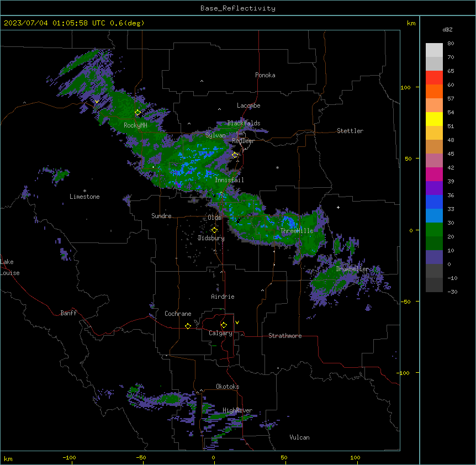Pick the red 60-65 dBZ legend swatch

pyautogui.click(x=434, y=77)
